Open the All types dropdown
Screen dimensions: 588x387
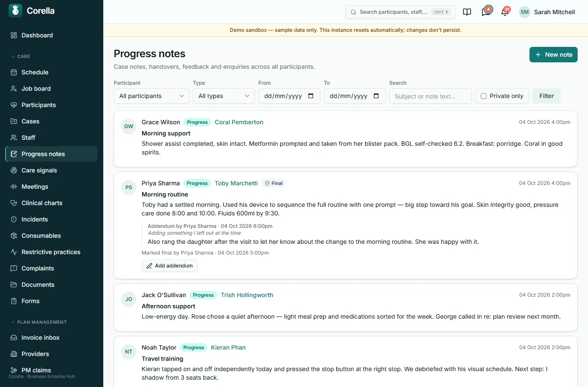224,96
